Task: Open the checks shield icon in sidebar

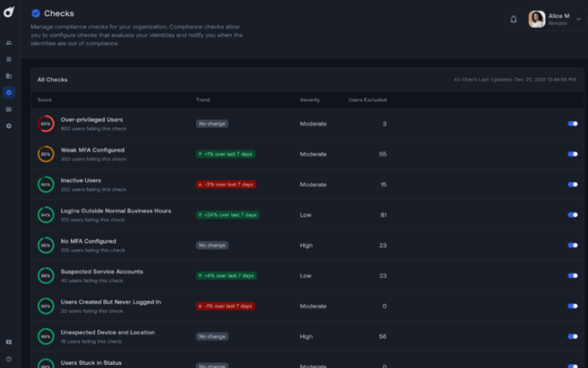Action: point(9,92)
